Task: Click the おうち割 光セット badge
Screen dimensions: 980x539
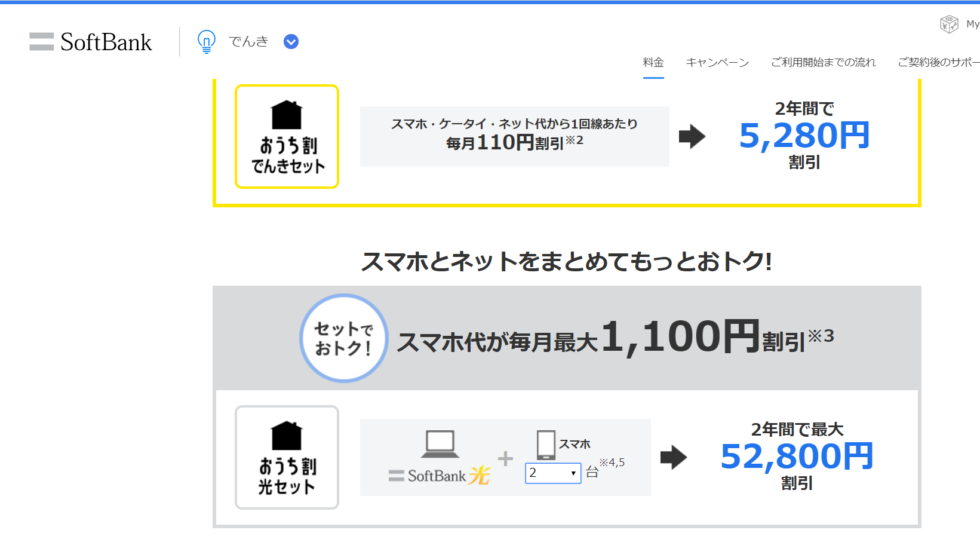Action: (x=287, y=458)
